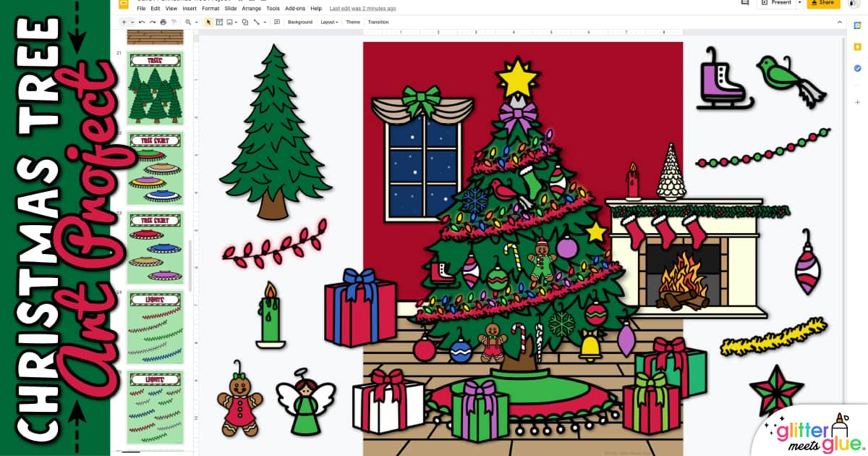Click the Print icon in the toolbar
Viewport: 868px width, 456px height.
point(163,22)
